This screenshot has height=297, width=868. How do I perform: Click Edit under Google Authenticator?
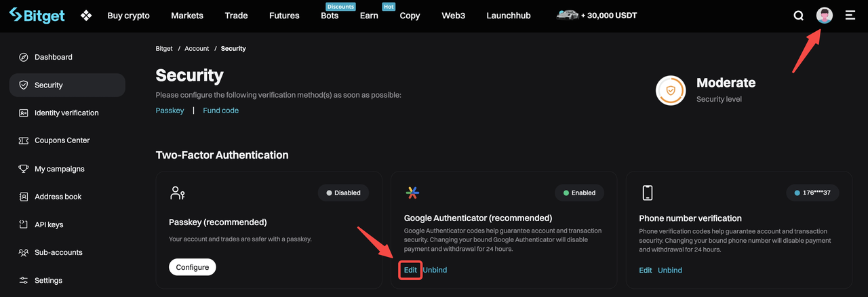point(410,270)
